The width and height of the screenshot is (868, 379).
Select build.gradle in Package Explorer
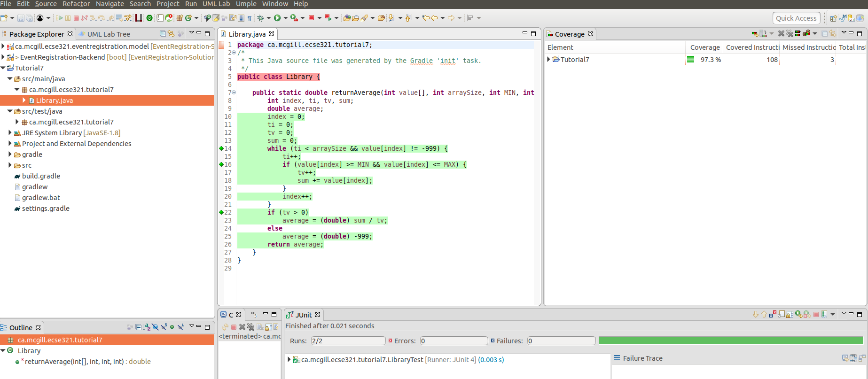pos(41,176)
